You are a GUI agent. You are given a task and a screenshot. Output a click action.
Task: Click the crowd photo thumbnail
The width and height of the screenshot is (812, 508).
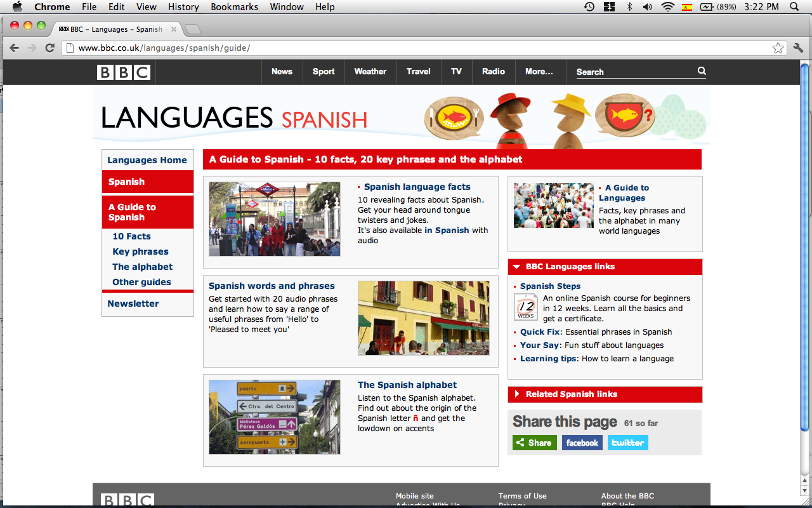coord(554,206)
